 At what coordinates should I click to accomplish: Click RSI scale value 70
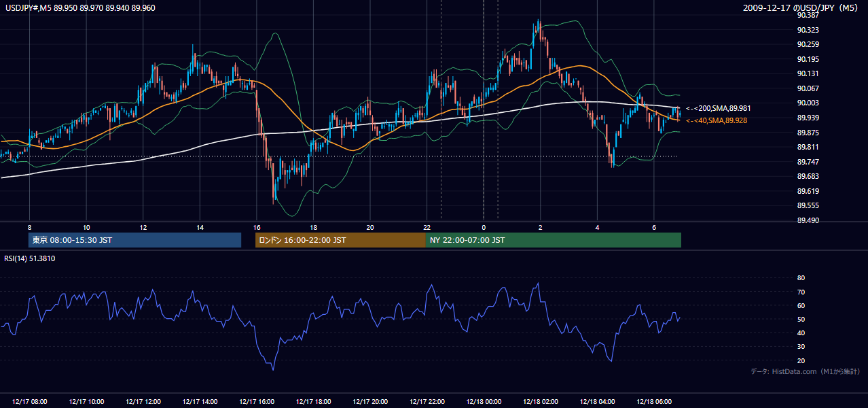(x=801, y=292)
